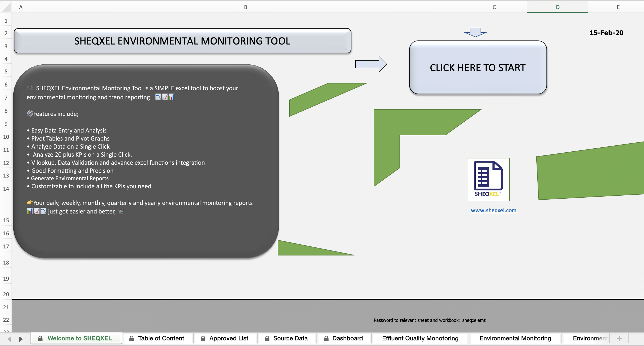The width and height of the screenshot is (644, 346).
Task: Click the gear emoji beside Features include
Action: [x=30, y=114]
